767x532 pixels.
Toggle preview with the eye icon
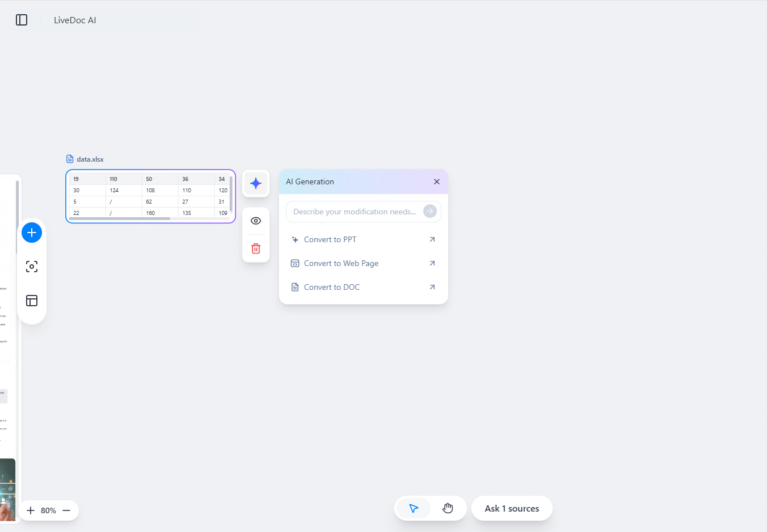(256, 221)
